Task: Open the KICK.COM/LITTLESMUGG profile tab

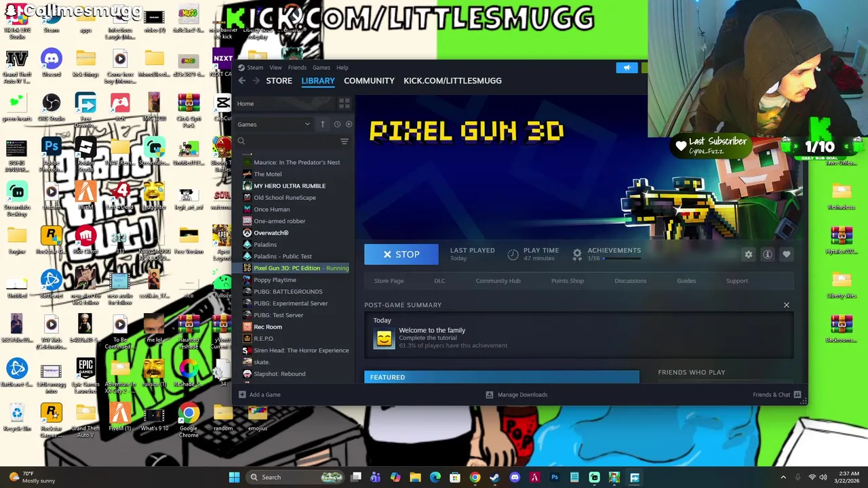Action: point(452,81)
